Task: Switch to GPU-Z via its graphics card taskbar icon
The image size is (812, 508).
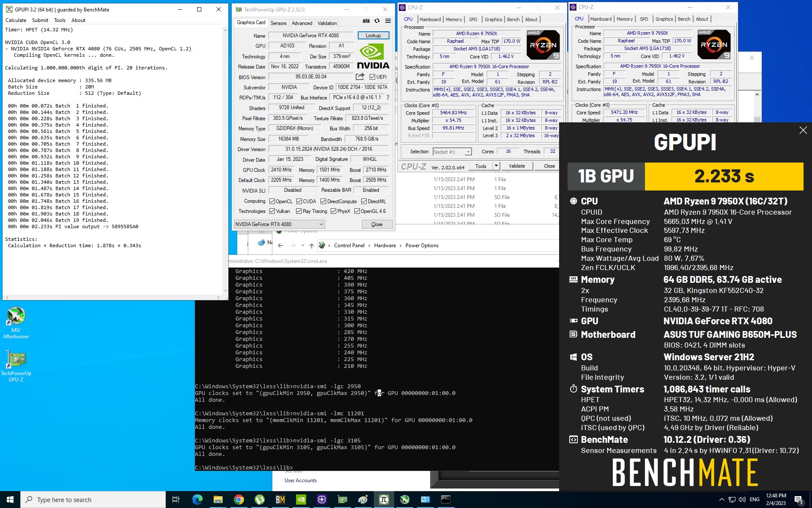Action: point(342,500)
